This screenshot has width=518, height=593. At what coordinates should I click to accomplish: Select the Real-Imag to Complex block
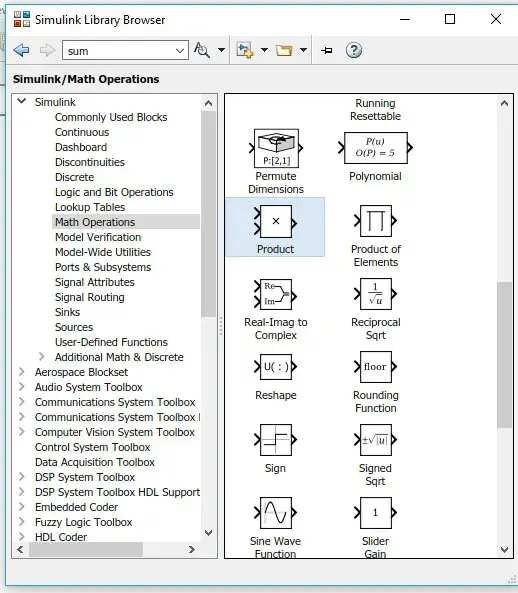pyautogui.click(x=276, y=294)
